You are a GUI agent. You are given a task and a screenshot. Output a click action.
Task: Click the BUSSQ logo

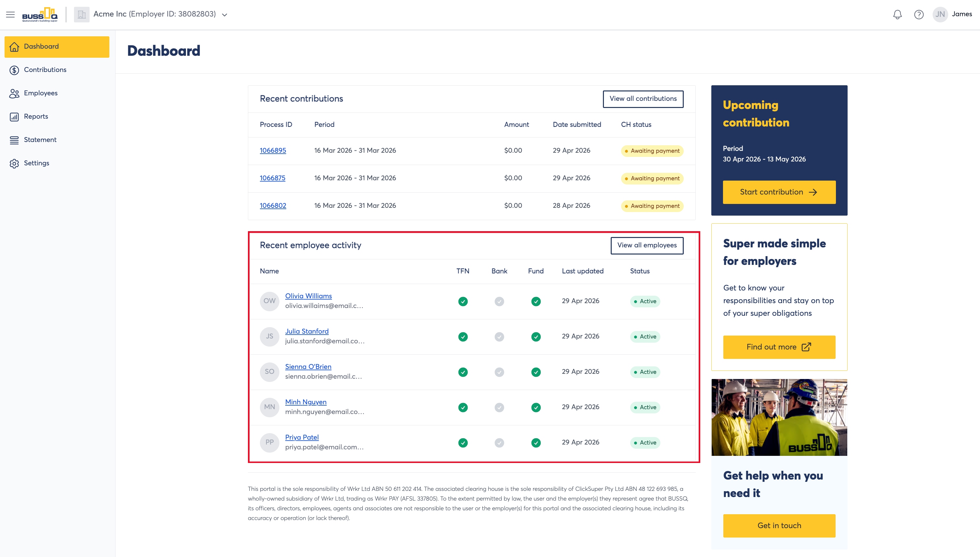click(x=40, y=15)
